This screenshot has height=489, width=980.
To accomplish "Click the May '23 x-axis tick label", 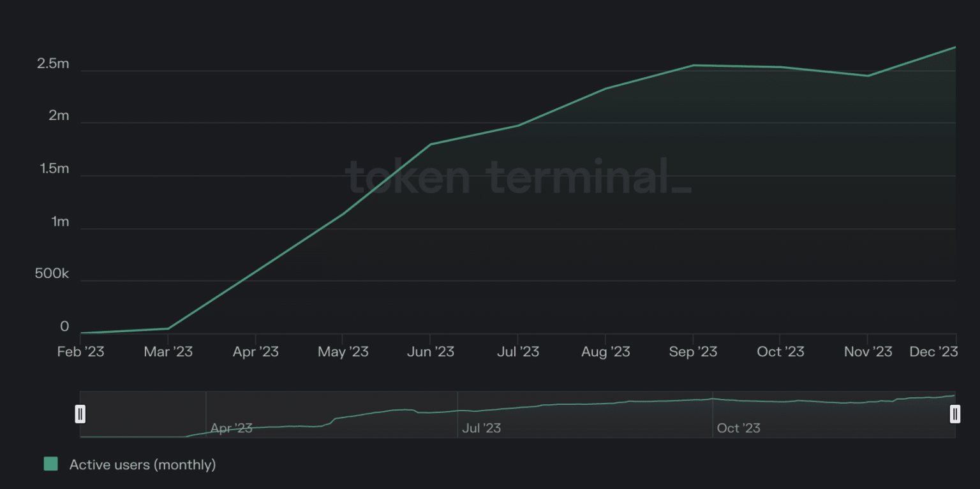I will click(x=343, y=352).
